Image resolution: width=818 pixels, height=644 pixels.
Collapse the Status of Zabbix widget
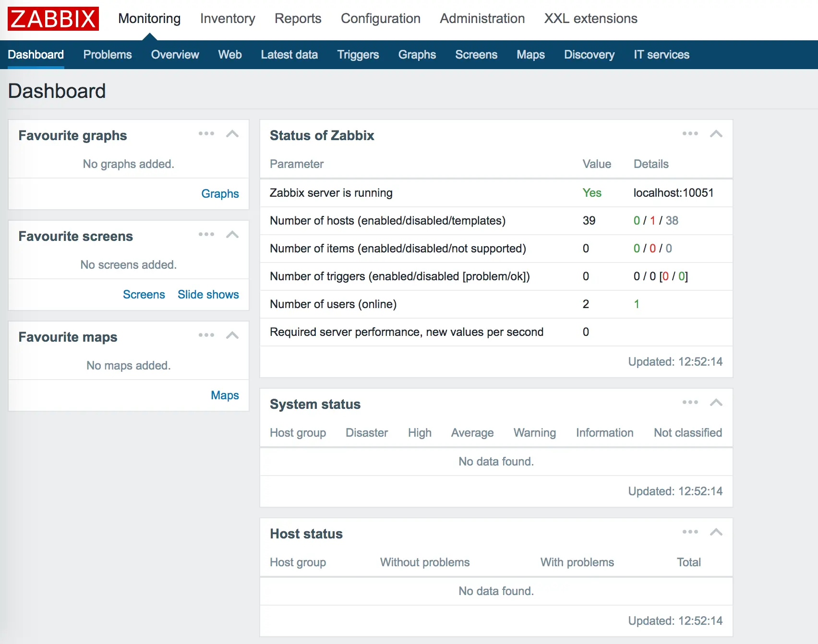tap(716, 134)
